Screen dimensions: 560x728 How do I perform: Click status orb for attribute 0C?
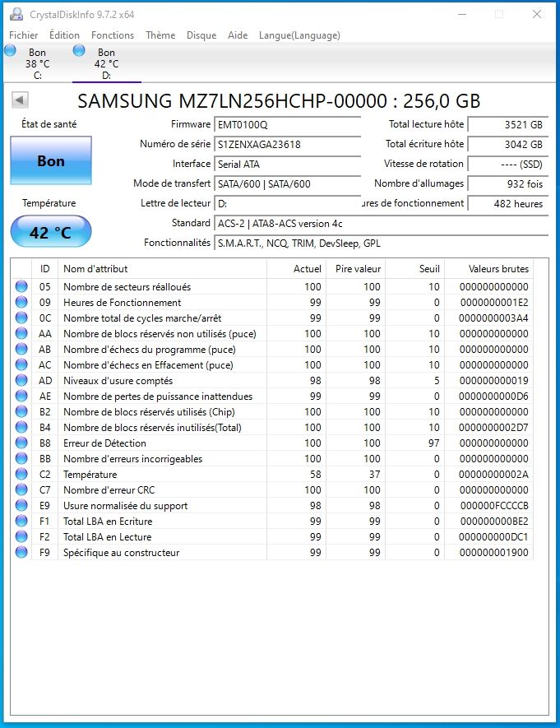pyautogui.click(x=21, y=318)
